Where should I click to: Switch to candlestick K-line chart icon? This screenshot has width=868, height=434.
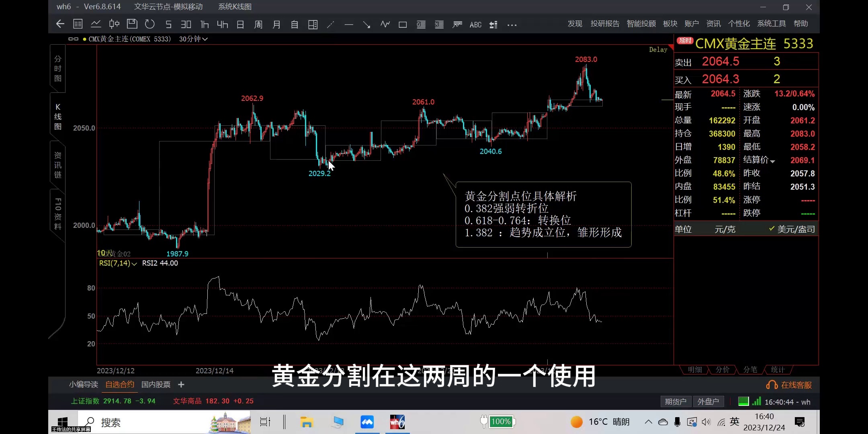[114, 24]
